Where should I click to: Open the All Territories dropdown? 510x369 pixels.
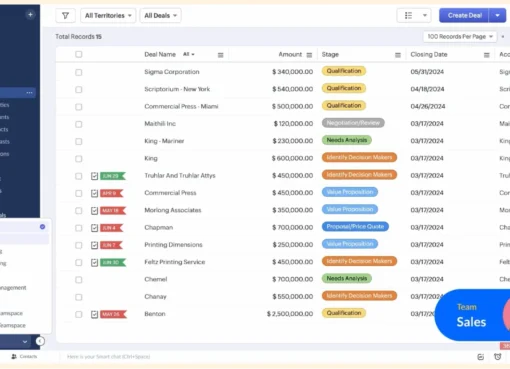[108, 16]
